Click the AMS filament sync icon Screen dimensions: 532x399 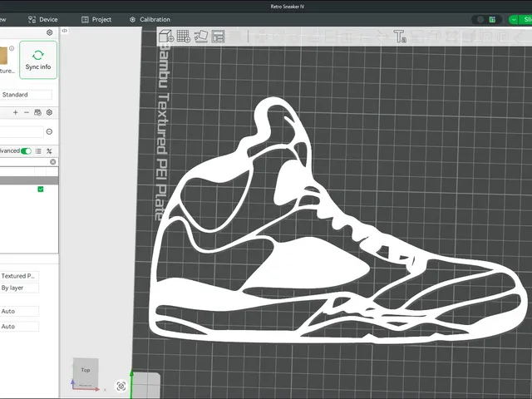click(x=37, y=112)
